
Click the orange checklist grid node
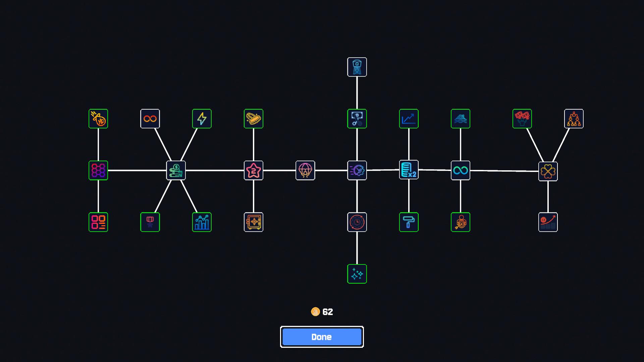click(x=98, y=222)
